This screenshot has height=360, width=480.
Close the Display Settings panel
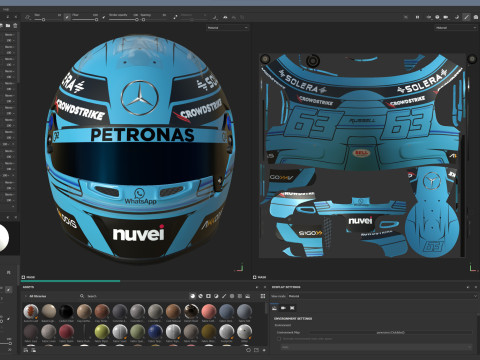coord(475,287)
